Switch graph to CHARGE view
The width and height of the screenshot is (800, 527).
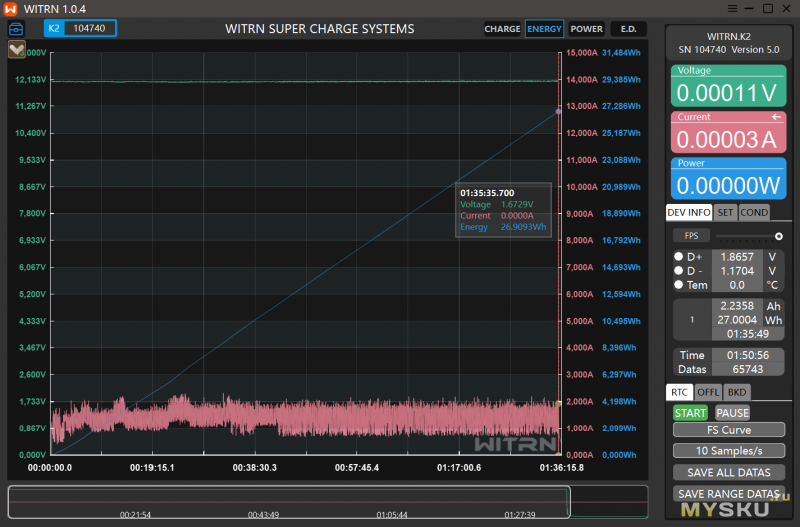[502, 29]
